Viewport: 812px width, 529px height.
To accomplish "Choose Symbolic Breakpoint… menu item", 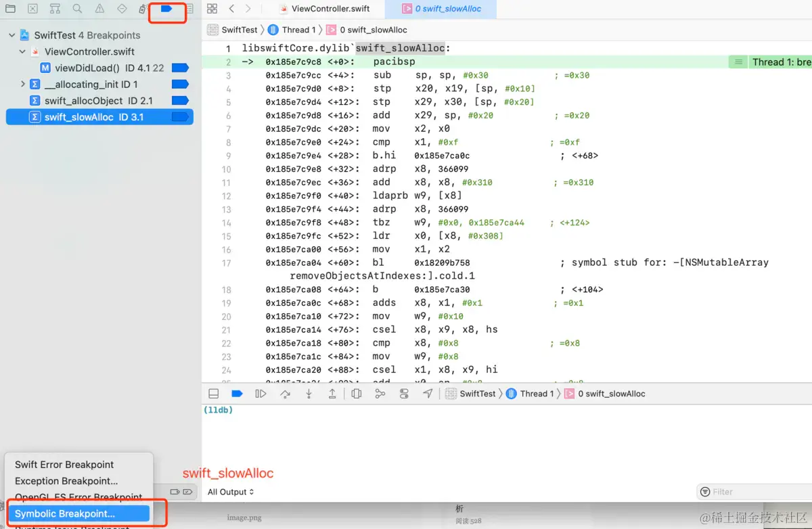I will pos(78,513).
